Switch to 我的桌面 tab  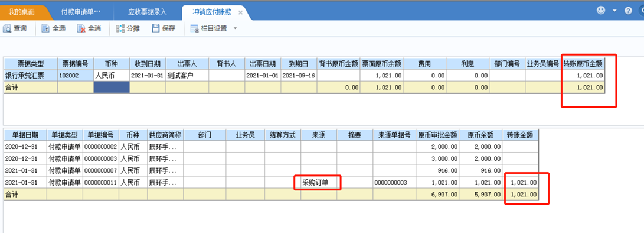[21, 12]
